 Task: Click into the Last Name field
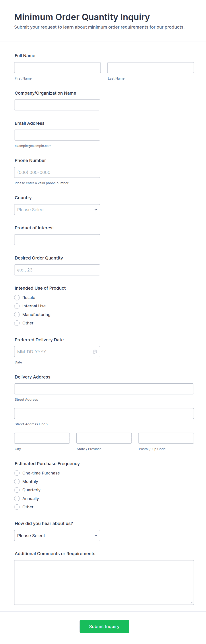pyautogui.click(x=150, y=68)
